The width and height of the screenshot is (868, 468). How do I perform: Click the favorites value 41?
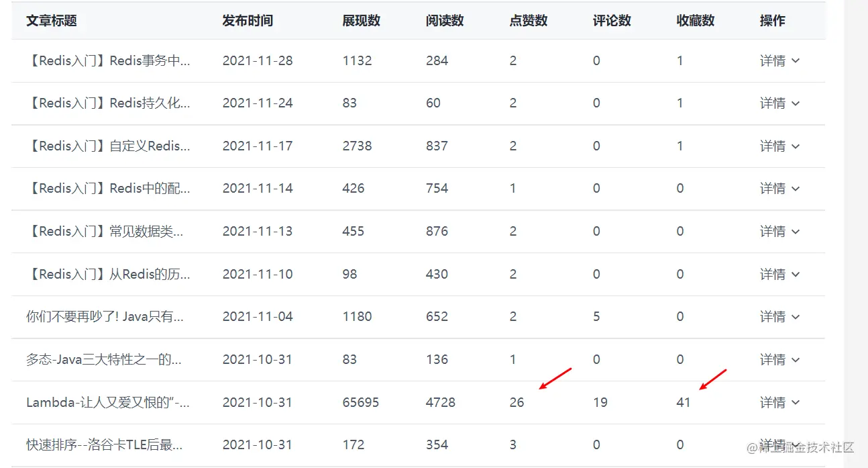[x=684, y=402]
